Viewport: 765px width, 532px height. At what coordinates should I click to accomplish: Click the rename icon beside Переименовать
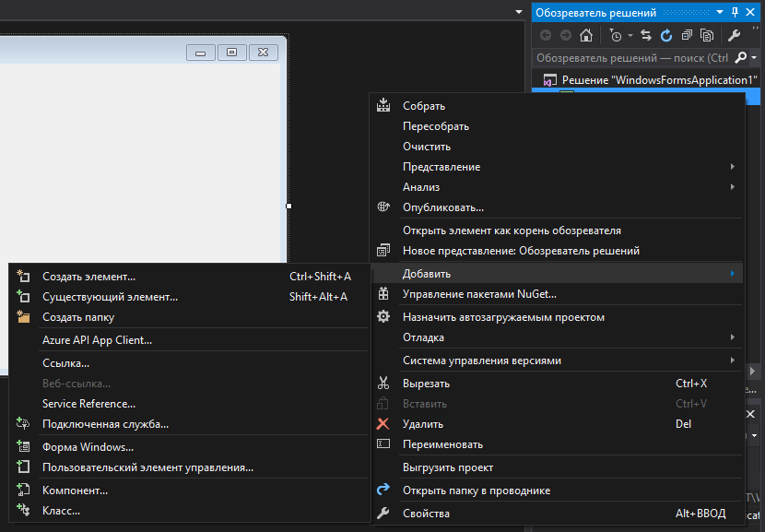pos(383,443)
